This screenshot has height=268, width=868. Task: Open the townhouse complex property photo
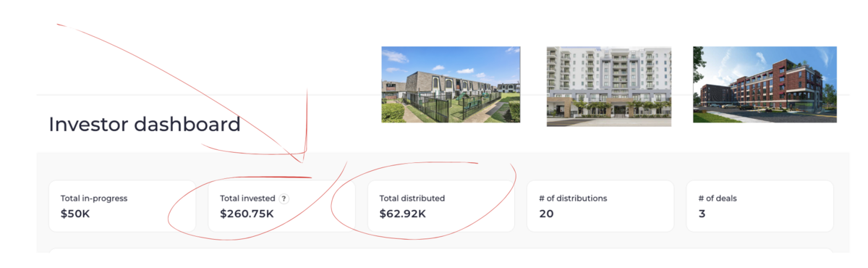pos(451,84)
